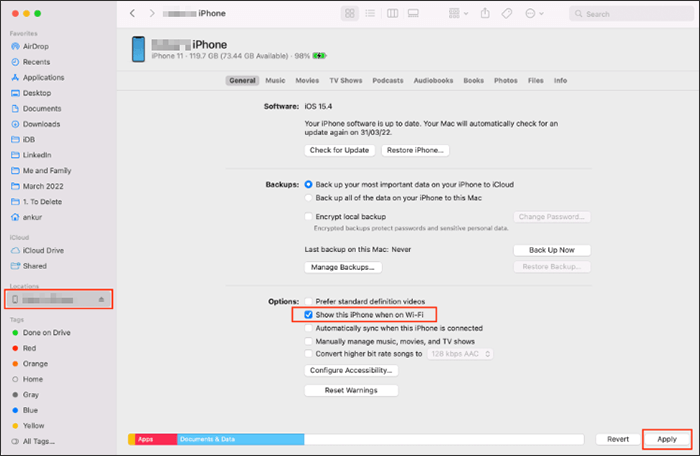Open the 1. To Delete folder
700x456 pixels.
click(x=42, y=202)
